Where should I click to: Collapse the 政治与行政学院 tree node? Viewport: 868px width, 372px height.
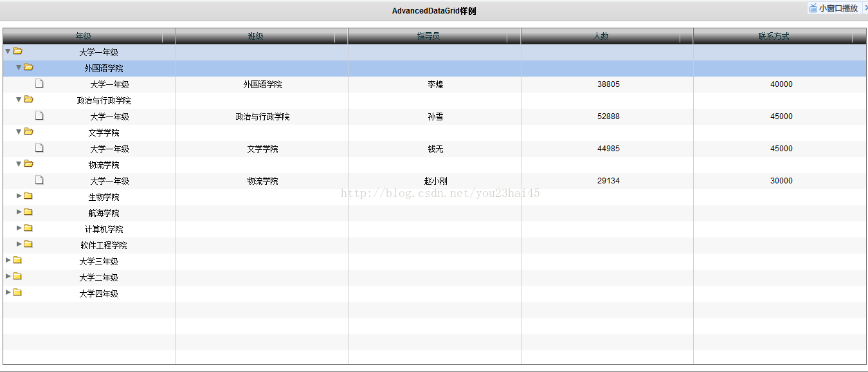[x=19, y=99]
